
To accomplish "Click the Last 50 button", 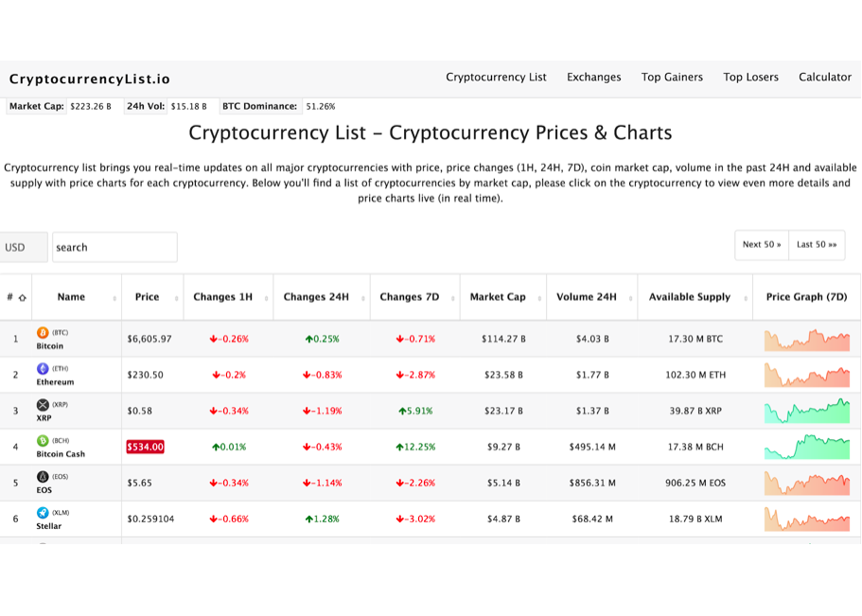I will tap(817, 245).
